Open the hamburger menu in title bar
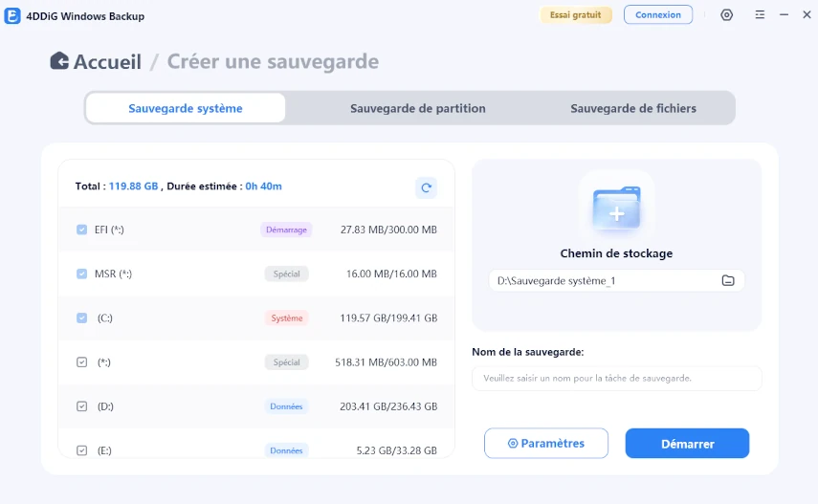Viewport: 818px width, 504px height. point(760,15)
